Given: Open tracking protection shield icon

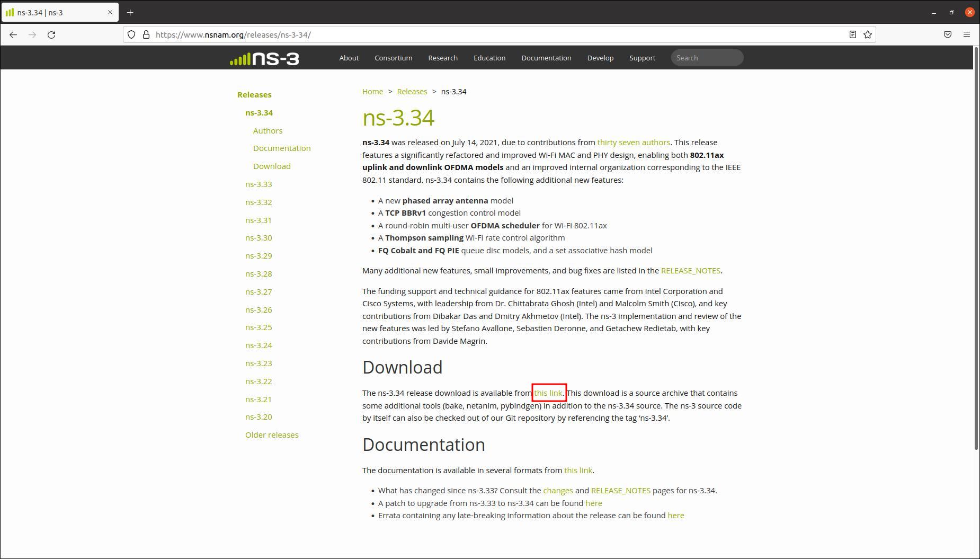Looking at the screenshot, I should pyautogui.click(x=131, y=34).
